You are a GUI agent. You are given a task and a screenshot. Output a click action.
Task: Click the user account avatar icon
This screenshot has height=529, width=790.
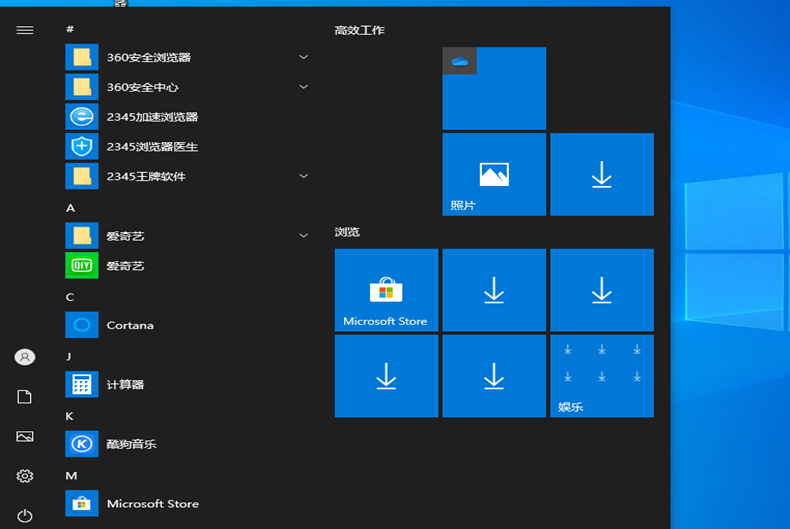(25, 357)
